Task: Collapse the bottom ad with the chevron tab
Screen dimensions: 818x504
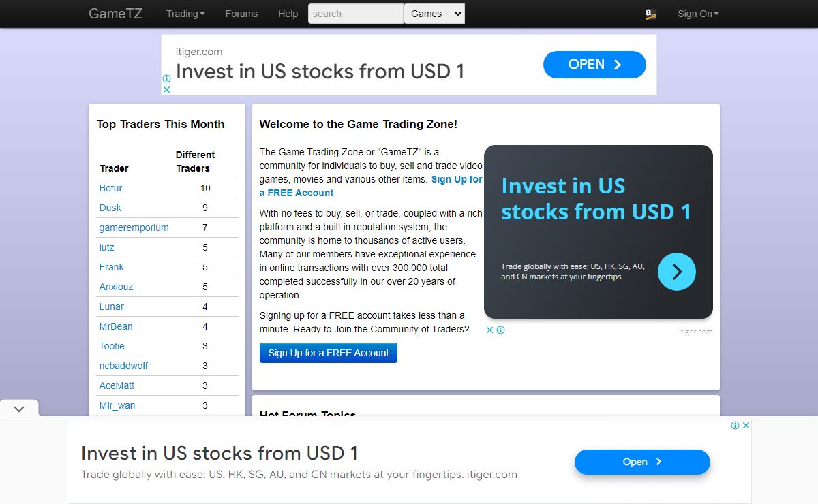Action: tap(19, 409)
